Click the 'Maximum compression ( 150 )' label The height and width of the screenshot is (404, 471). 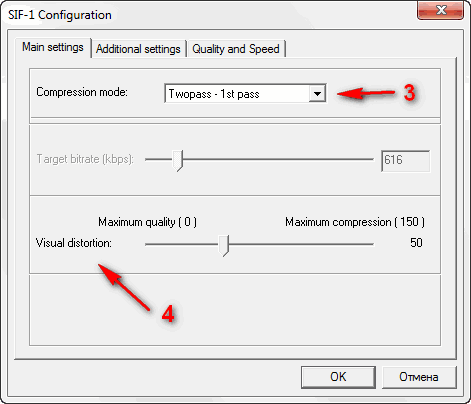pos(355,222)
